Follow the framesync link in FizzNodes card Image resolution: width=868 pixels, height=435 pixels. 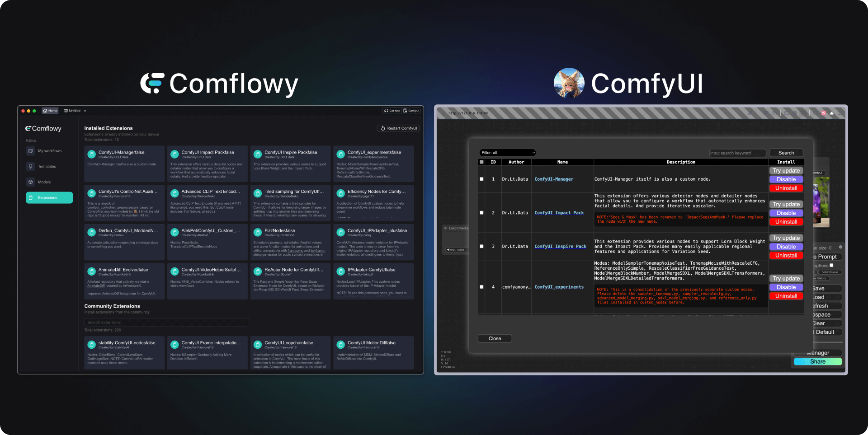pos(296,251)
